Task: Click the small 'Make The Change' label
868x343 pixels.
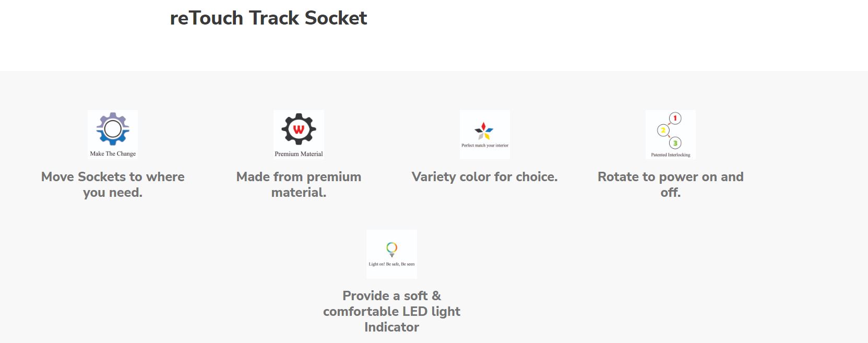Action: (x=113, y=153)
